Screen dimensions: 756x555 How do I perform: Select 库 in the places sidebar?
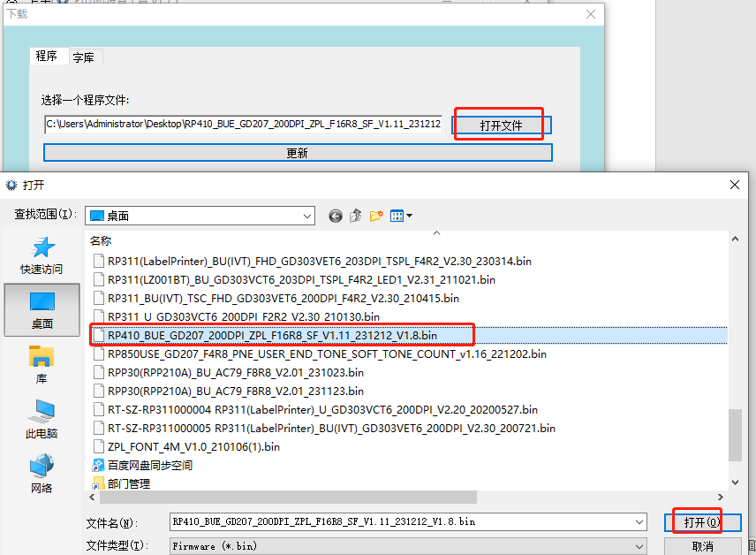pyautogui.click(x=42, y=363)
